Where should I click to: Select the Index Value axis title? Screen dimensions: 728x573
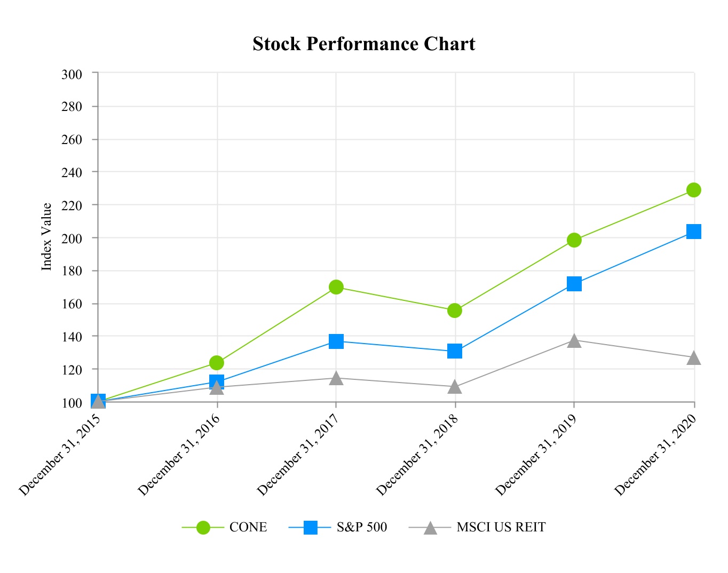[x=47, y=237]
